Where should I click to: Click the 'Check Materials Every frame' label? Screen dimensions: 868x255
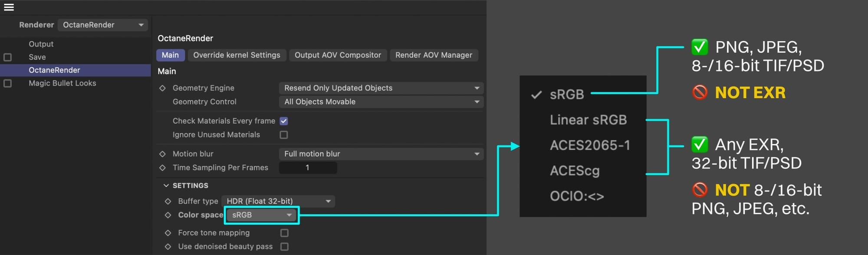click(224, 121)
